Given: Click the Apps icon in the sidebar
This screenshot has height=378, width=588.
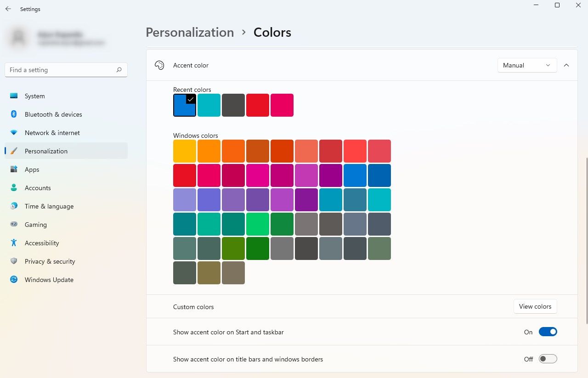Looking at the screenshot, I should coord(14,169).
